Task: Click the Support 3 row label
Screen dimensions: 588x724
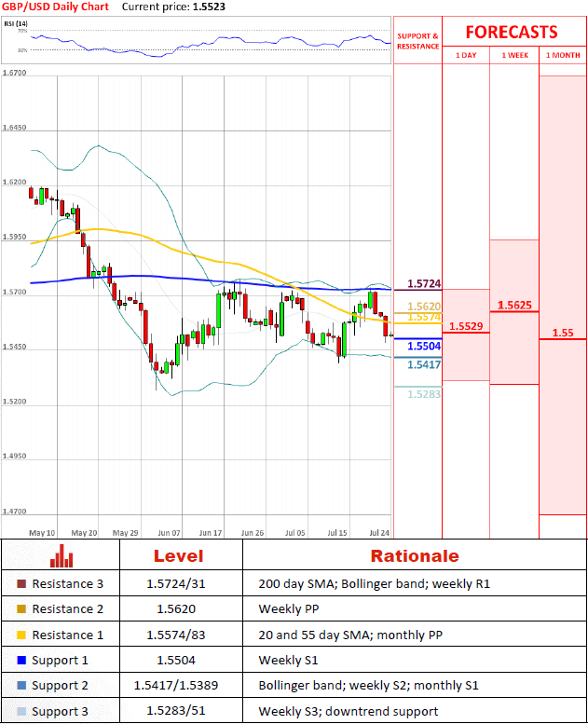Action: point(60,712)
